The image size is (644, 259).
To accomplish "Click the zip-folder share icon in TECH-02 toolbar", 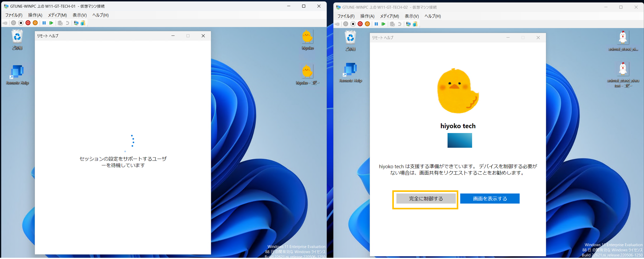I will pyautogui.click(x=415, y=24).
